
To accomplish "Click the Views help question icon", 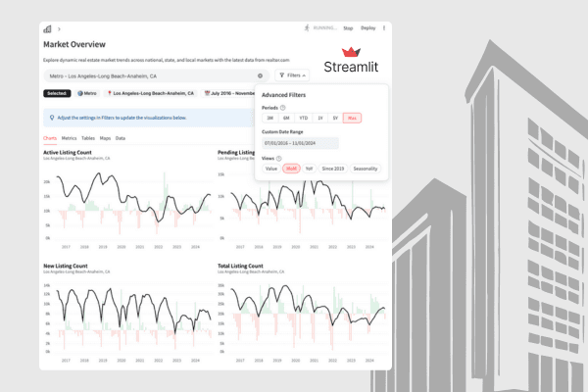I will pos(278,159).
